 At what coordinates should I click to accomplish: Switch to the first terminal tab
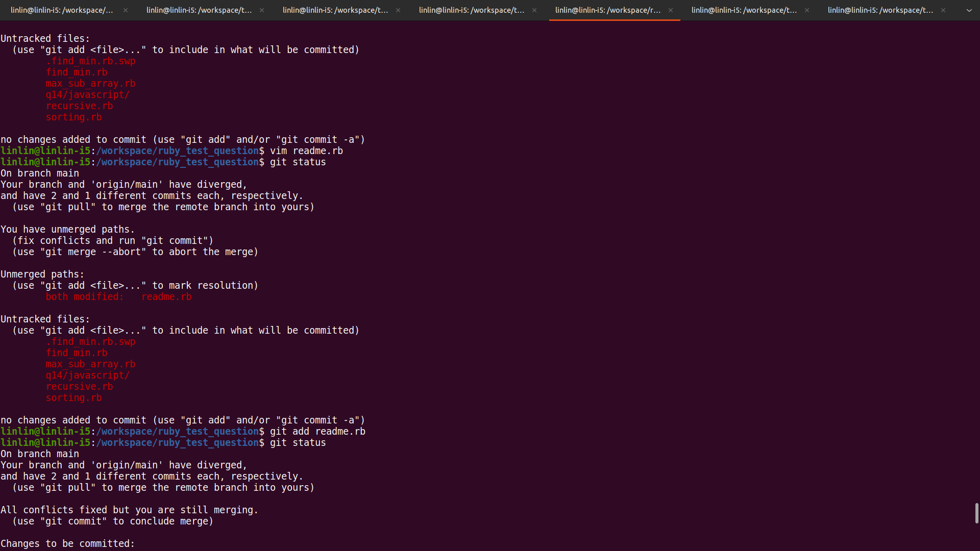coord(62,10)
